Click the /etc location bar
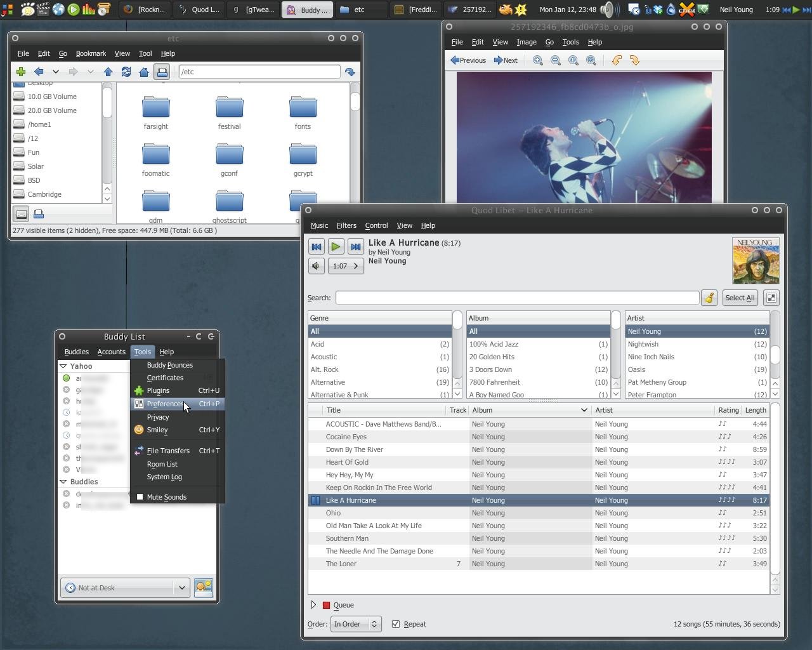 pos(259,72)
